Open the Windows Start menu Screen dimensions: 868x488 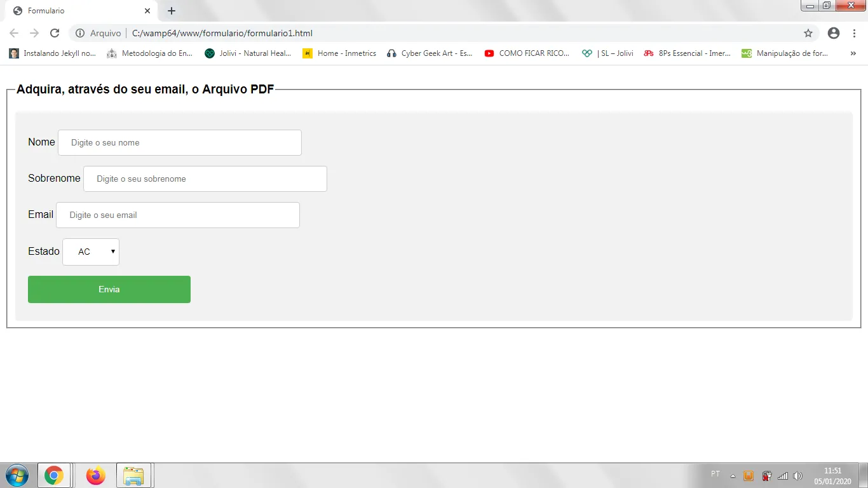coord(17,475)
